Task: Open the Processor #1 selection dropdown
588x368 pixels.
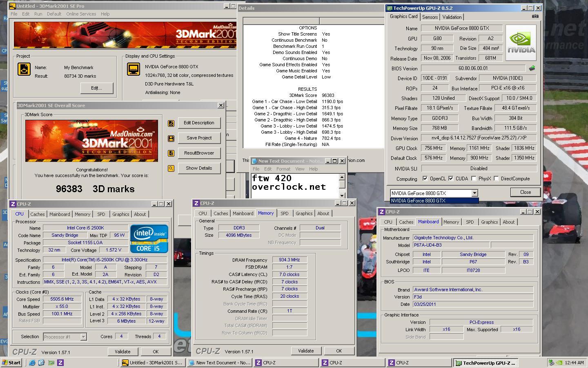Action: tap(83, 337)
